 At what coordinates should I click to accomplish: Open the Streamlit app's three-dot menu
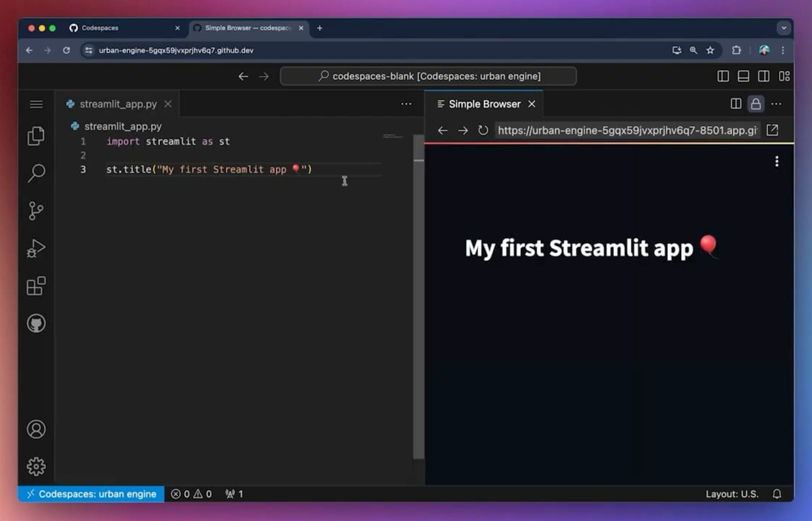[777, 161]
